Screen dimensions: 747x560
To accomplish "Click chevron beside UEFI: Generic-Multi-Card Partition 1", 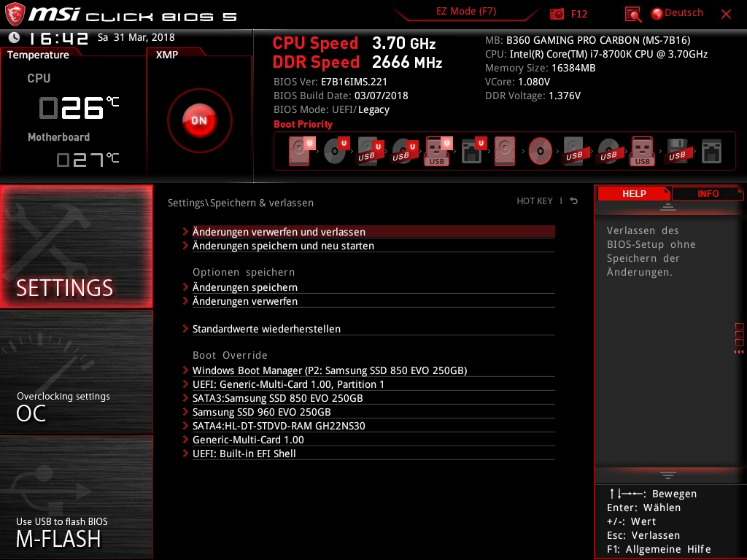I will 185,384.
